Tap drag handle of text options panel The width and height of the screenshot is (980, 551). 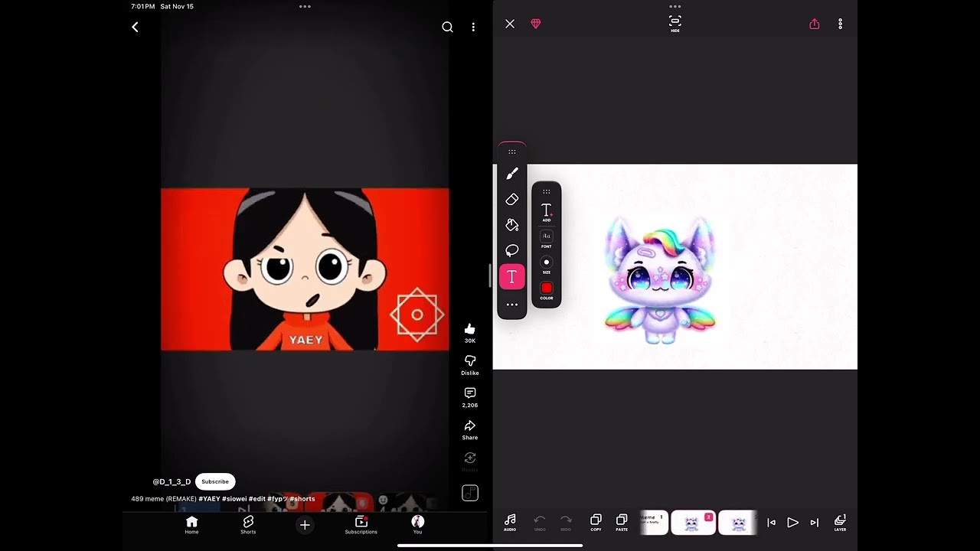(x=547, y=191)
